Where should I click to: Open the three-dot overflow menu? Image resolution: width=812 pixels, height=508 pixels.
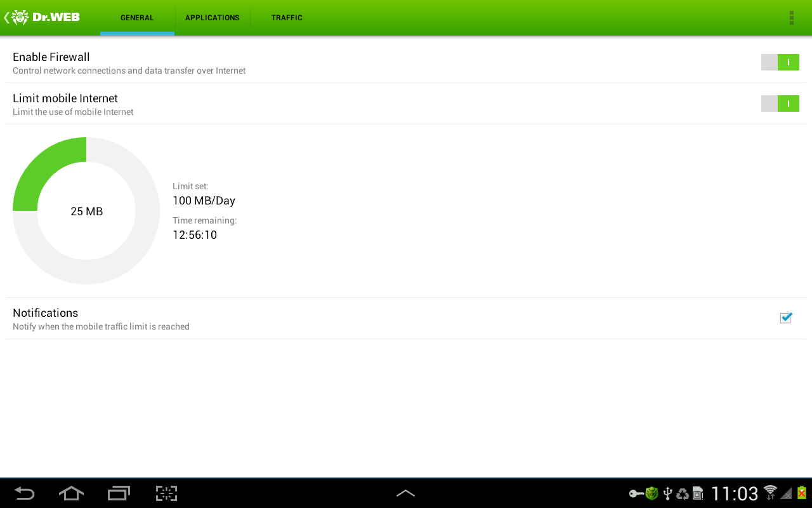[x=791, y=18]
